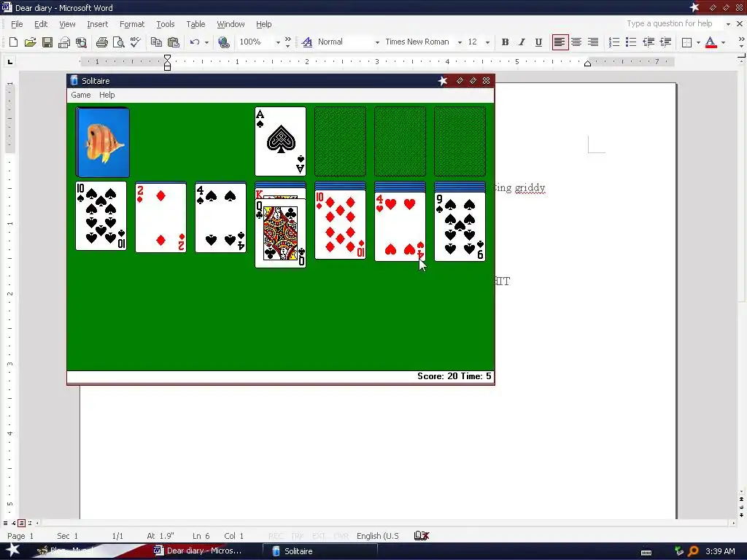
Task: Expand Standard toolbar options chevron
Action: [x=287, y=42]
